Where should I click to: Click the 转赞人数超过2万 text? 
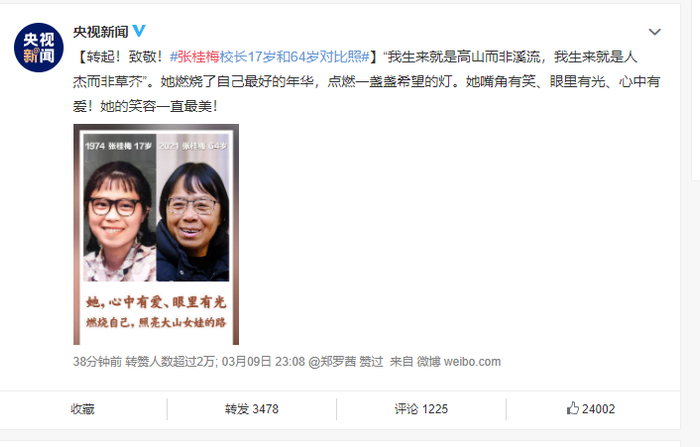(171, 362)
